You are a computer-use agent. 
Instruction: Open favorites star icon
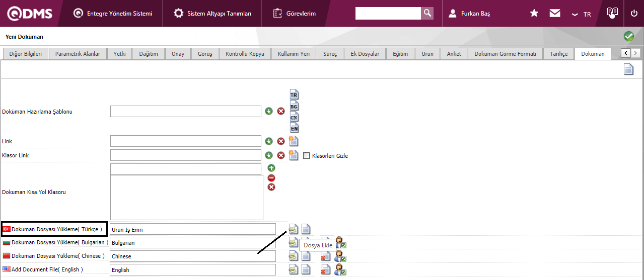click(534, 14)
